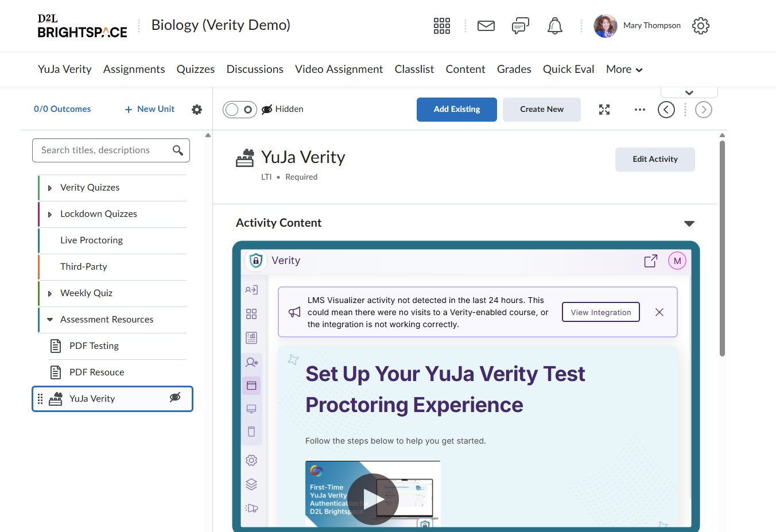776x532 pixels.
Task: Click the D2L Brightspace logo
Action: [x=83, y=26]
